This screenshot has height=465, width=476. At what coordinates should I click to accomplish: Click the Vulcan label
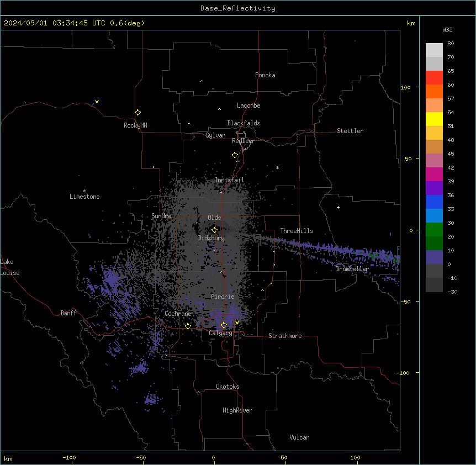pos(300,437)
